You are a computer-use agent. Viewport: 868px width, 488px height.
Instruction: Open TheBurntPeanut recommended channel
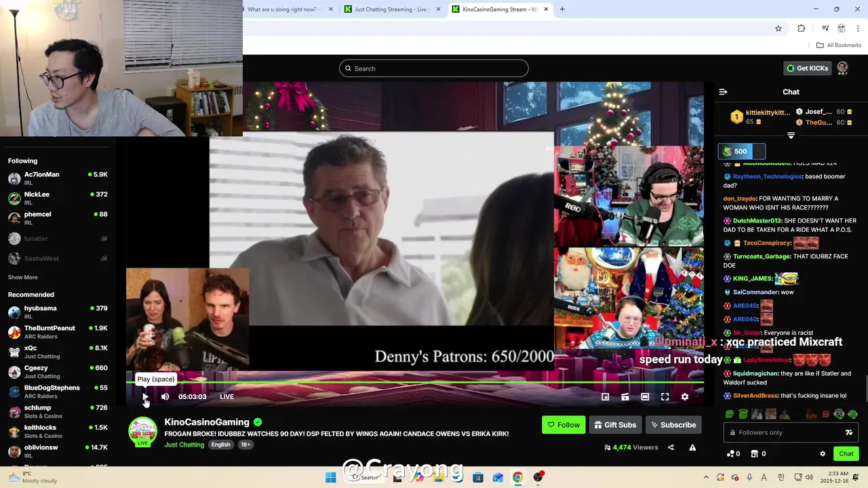click(58, 332)
